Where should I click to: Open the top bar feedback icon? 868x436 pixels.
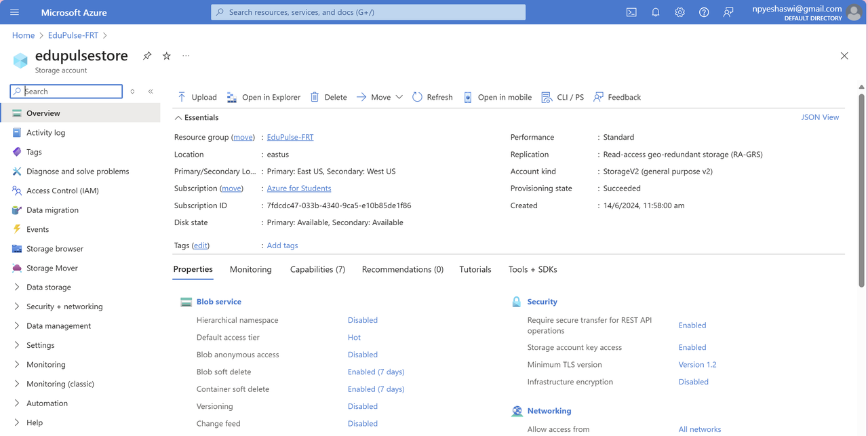tap(728, 12)
